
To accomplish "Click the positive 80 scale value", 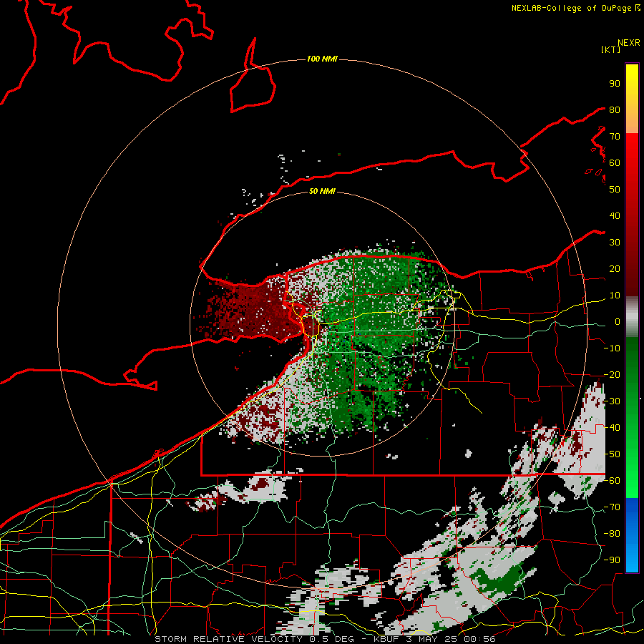I will click(x=615, y=109).
